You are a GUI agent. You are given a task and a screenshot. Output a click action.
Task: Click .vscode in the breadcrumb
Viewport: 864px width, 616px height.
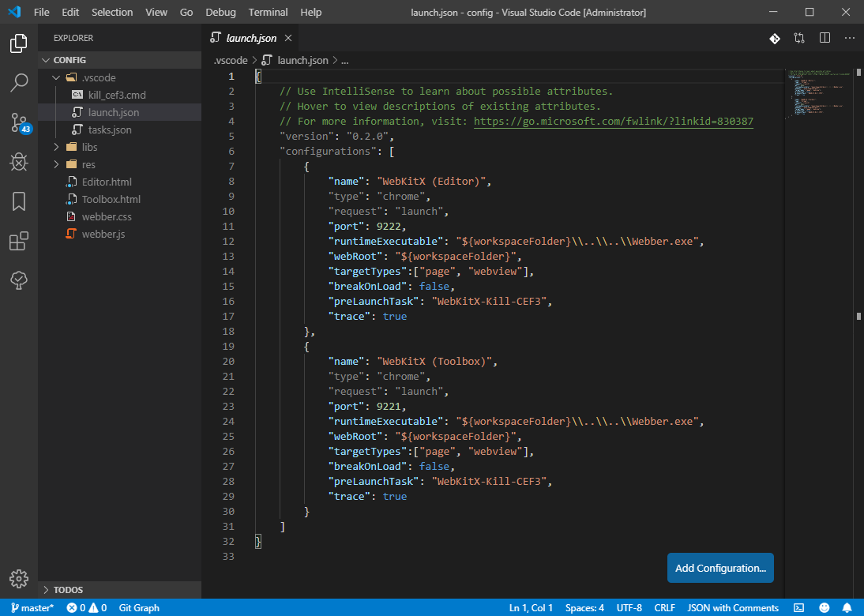(231, 60)
